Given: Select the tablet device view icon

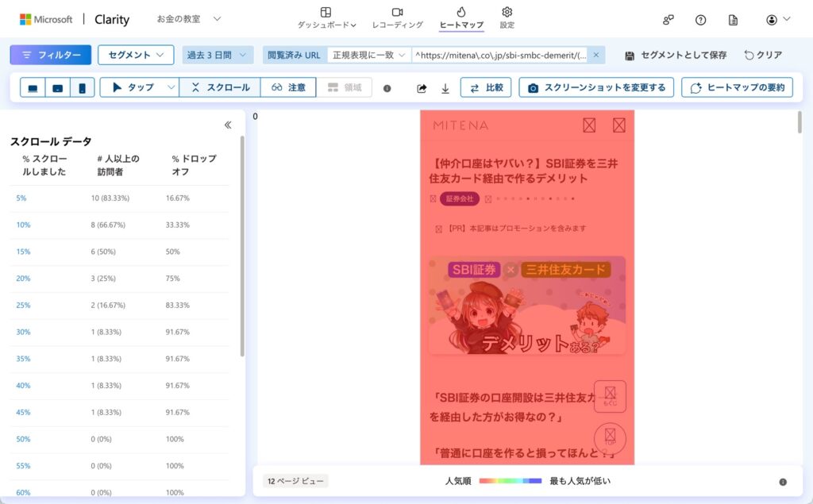Looking at the screenshot, I should coord(57,87).
